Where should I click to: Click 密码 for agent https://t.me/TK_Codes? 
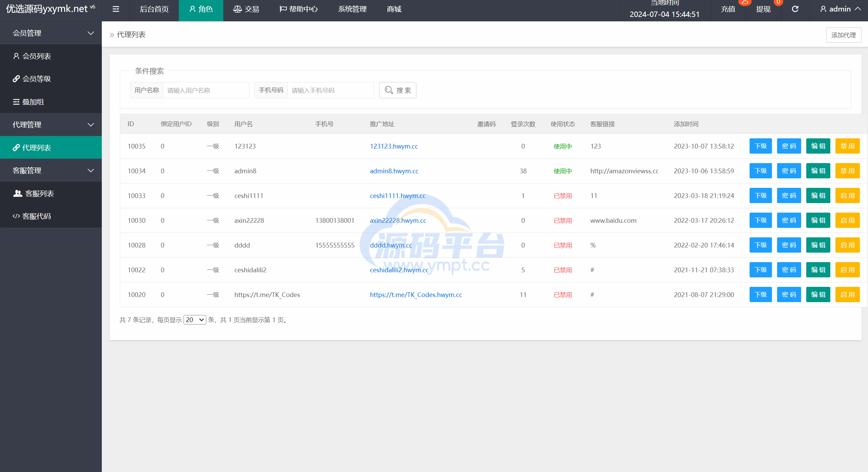(x=789, y=295)
